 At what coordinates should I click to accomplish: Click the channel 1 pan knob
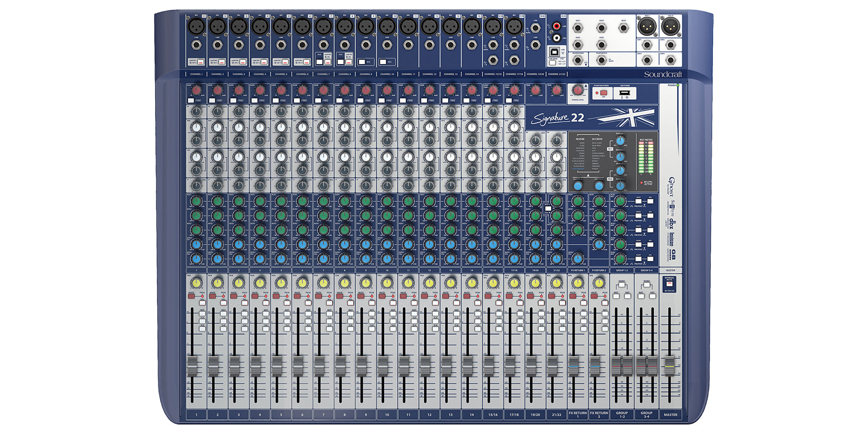point(196,283)
